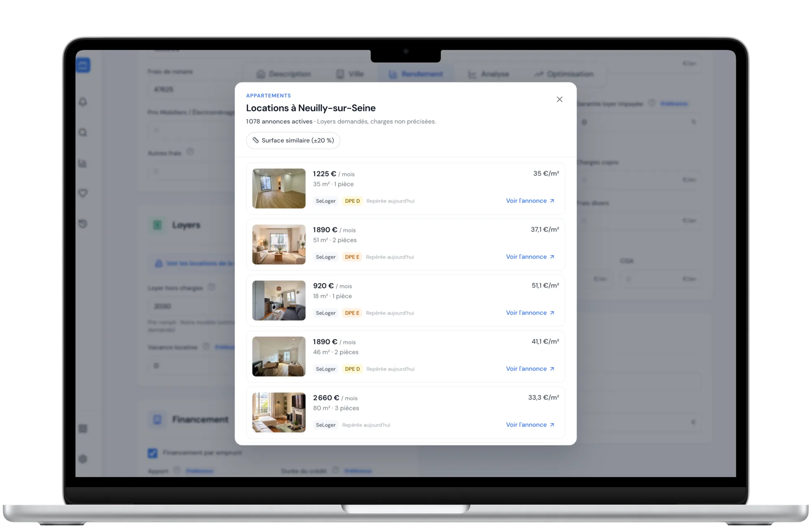
Task: Open the photo of the 51 m² apartment
Action: pyautogui.click(x=279, y=245)
